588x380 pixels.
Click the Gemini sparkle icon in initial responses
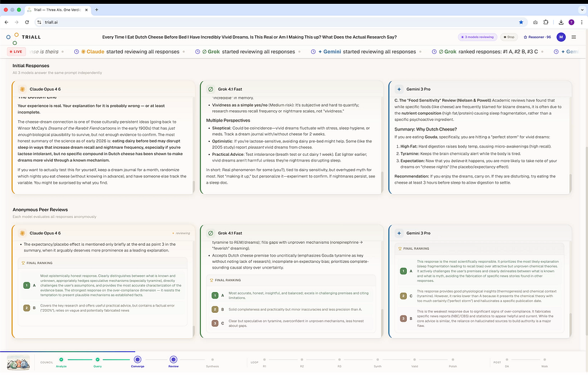click(399, 89)
